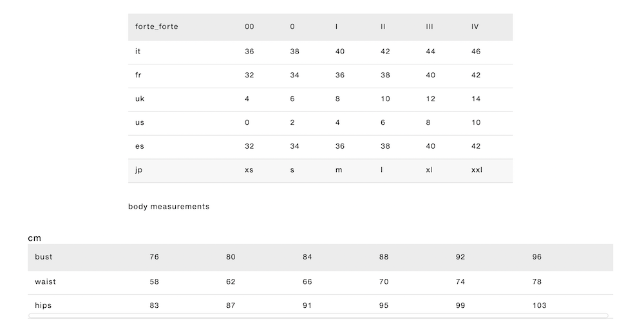Select the 'bust' row label

[44, 257]
